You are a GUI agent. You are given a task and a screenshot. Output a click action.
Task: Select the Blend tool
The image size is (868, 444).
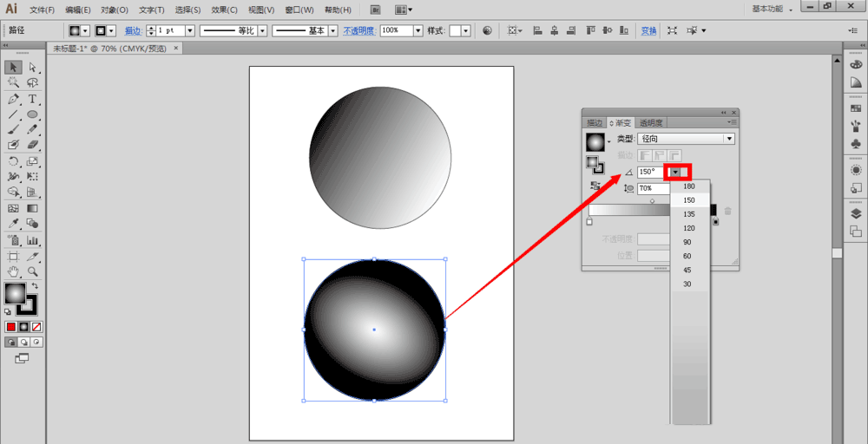tap(33, 224)
